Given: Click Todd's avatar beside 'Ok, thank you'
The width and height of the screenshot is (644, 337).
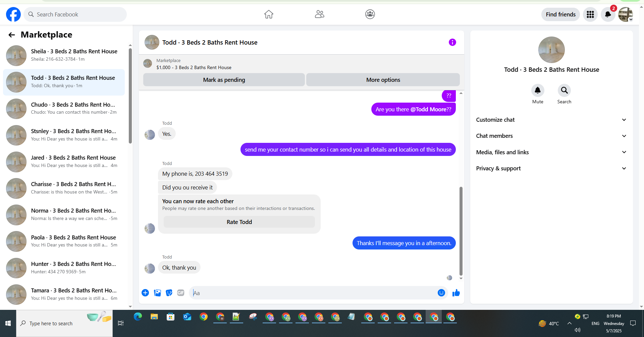Looking at the screenshot, I should (x=150, y=268).
